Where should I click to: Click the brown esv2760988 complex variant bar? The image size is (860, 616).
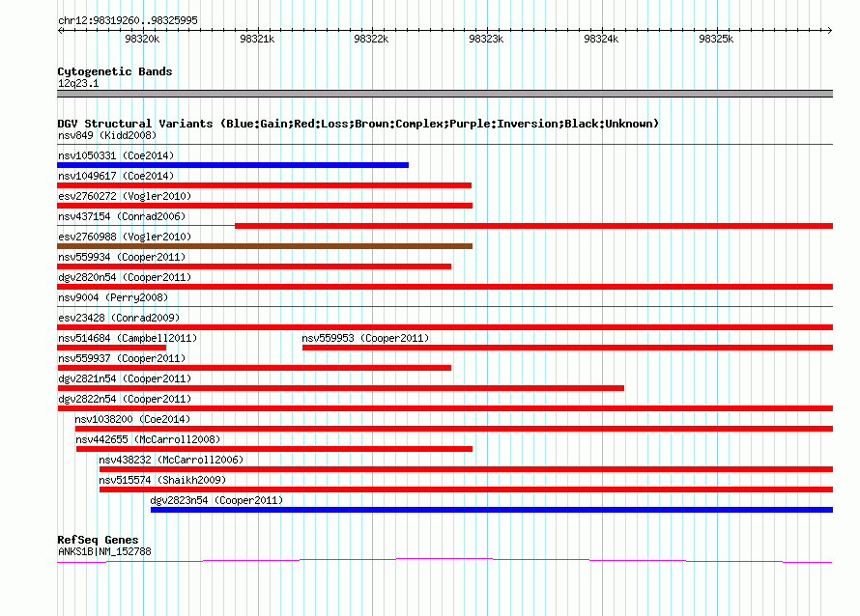point(265,246)
